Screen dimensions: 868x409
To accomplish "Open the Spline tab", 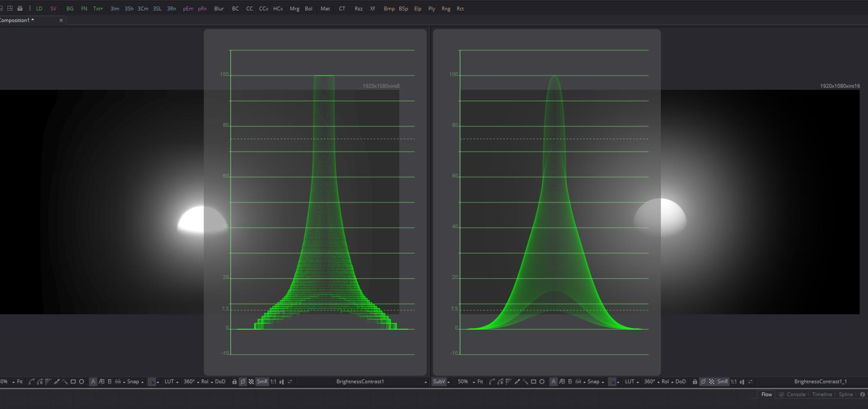I will pyautogui.click(x=846, y=394).
